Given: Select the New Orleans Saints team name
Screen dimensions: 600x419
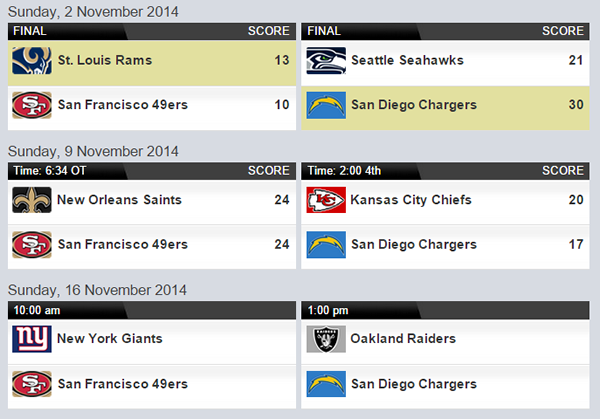Looking at the screenshot, I should pyautogui.click(x=119, y=200).
